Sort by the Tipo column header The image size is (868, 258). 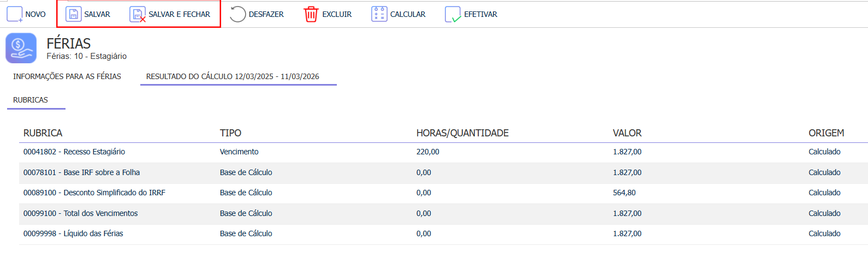(230, 133)
